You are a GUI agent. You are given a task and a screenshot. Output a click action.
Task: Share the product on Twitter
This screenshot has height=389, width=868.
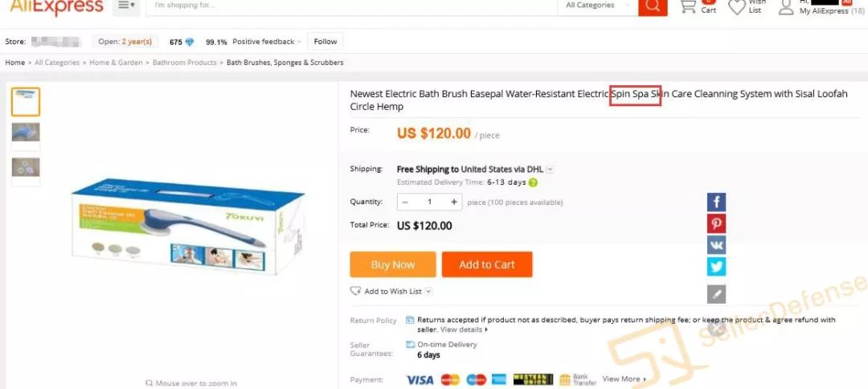(716, 267)
